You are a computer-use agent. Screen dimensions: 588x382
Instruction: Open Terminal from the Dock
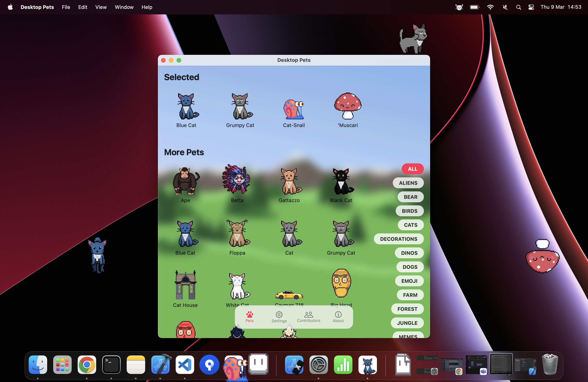pos(111,365)
